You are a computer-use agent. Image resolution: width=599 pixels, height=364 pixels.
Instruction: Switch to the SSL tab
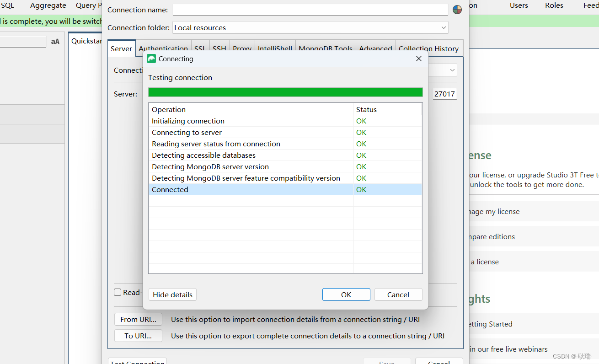point(200,48)
